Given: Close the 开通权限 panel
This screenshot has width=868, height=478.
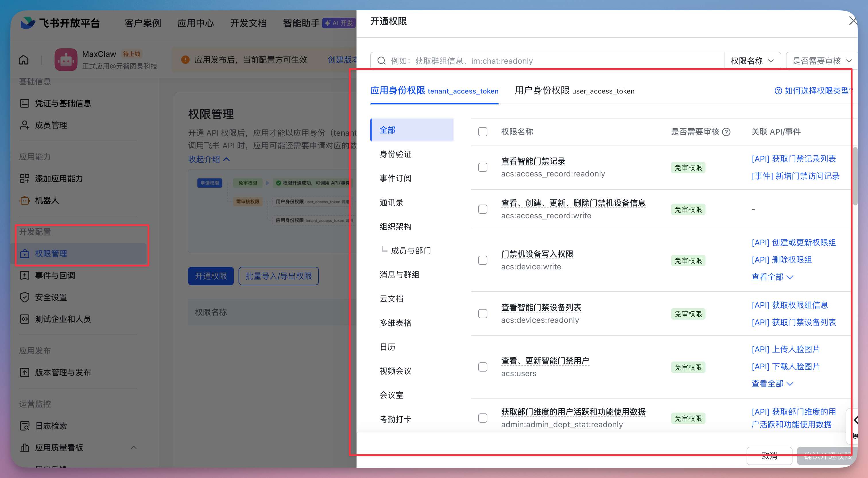Looking at the screenshot, I should tap(852, 21).
